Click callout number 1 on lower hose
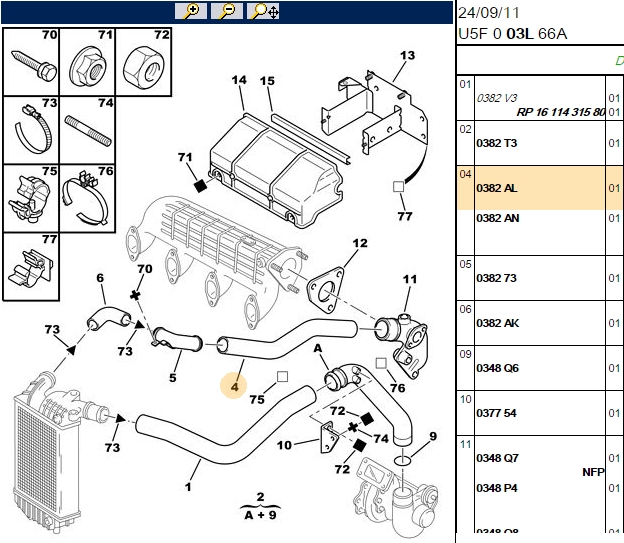The height and width of the screenshot is (543, 624). pos(188,486)
